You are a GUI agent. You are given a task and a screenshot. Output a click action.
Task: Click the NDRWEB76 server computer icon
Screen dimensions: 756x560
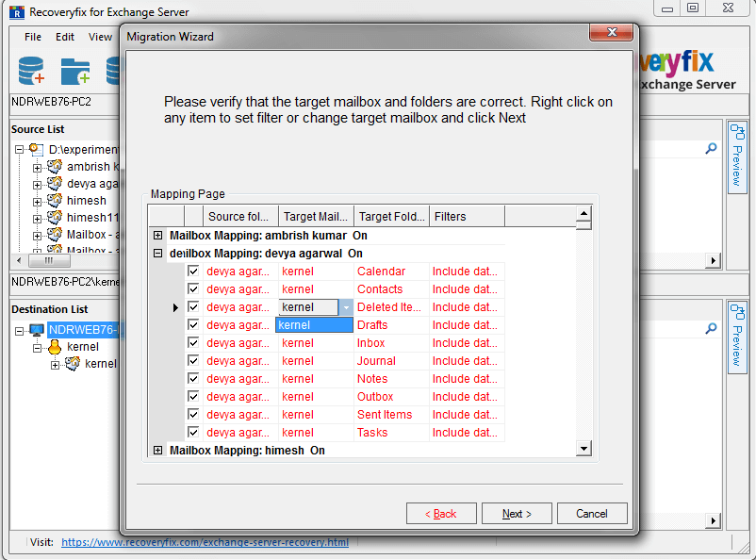click(x=37, y=330)
